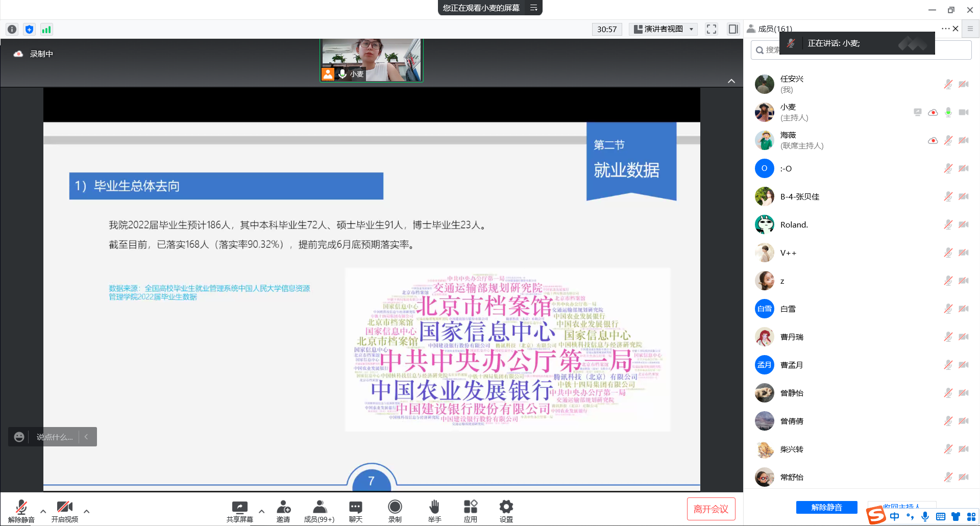Screen dimensions: 980x526
Task: Raise hand with 举手 icon
Action: coord(434,511)
